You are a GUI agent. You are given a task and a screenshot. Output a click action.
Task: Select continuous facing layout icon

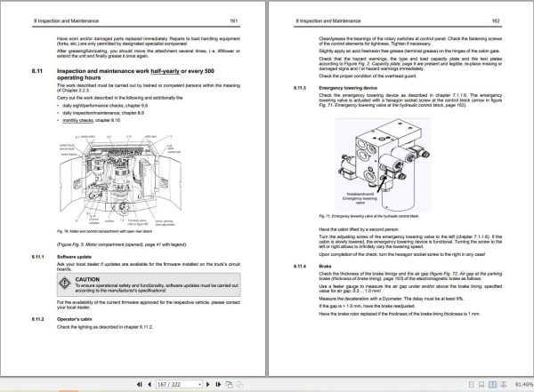coord(504,385)
